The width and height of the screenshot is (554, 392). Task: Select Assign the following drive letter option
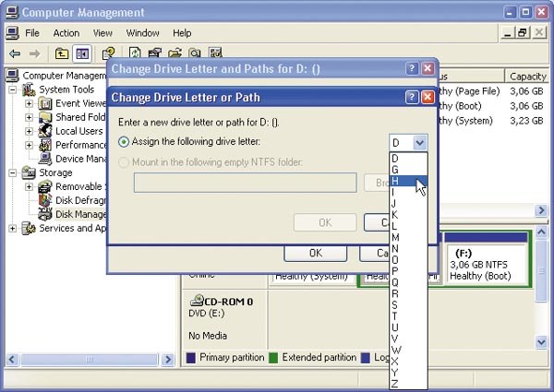[x=125, y=142]
